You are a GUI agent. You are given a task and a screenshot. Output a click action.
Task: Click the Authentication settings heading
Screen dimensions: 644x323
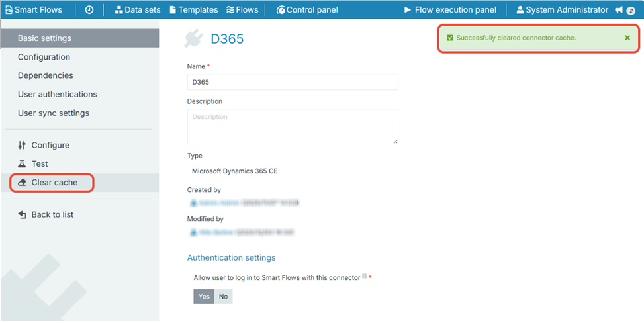(x=231, y=257)
